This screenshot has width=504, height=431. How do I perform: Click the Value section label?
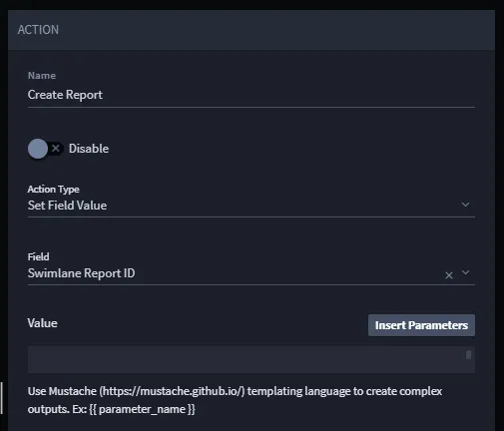(x=42, y=323)
